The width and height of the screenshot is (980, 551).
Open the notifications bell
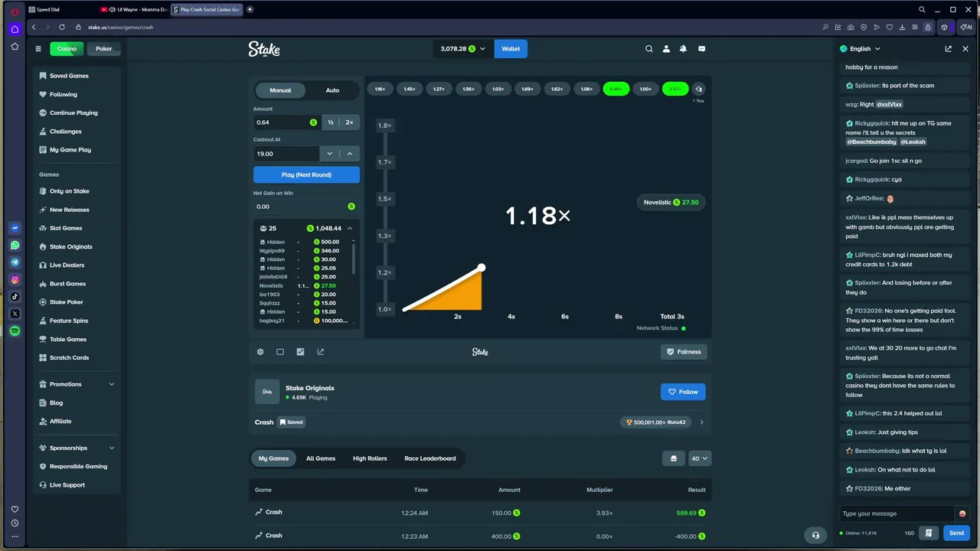coord(683,49)
